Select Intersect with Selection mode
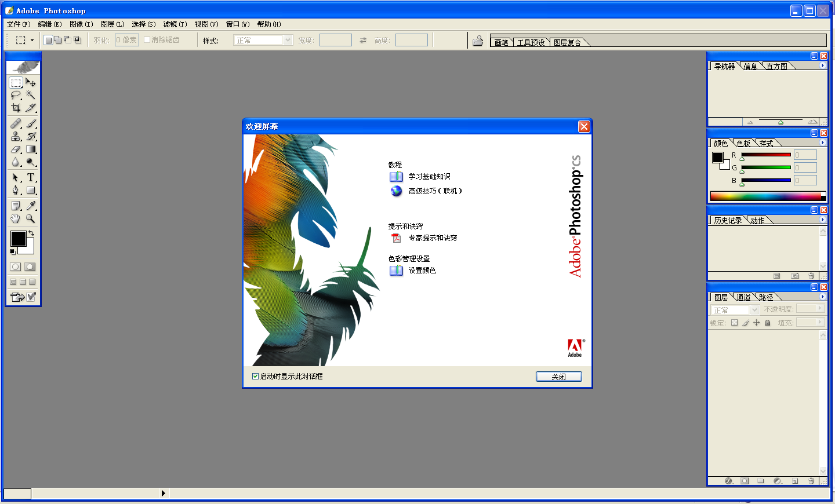The image size is (835, 504). [x=77, y=40]
